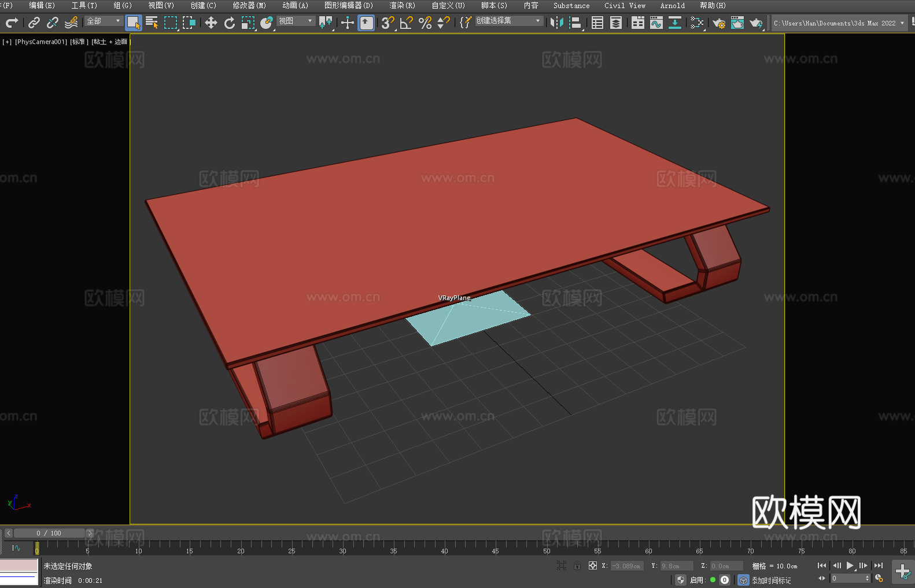Open project path dropdown arrow
The height and width of the screenshot is (588, 915).
pos(902,23)
